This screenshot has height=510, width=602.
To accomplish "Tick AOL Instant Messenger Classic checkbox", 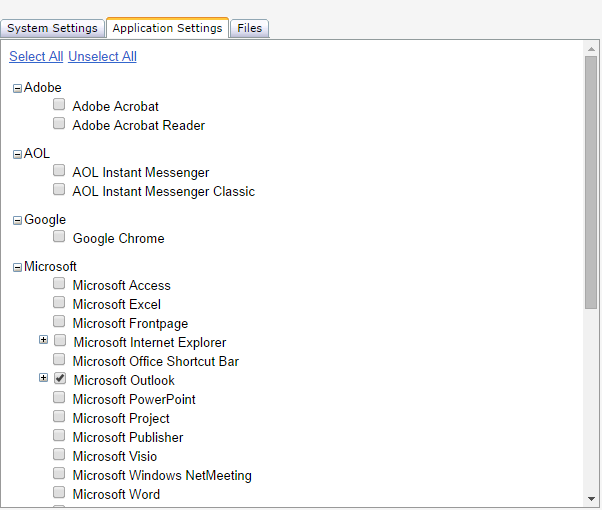I will [x=59, y=189].
